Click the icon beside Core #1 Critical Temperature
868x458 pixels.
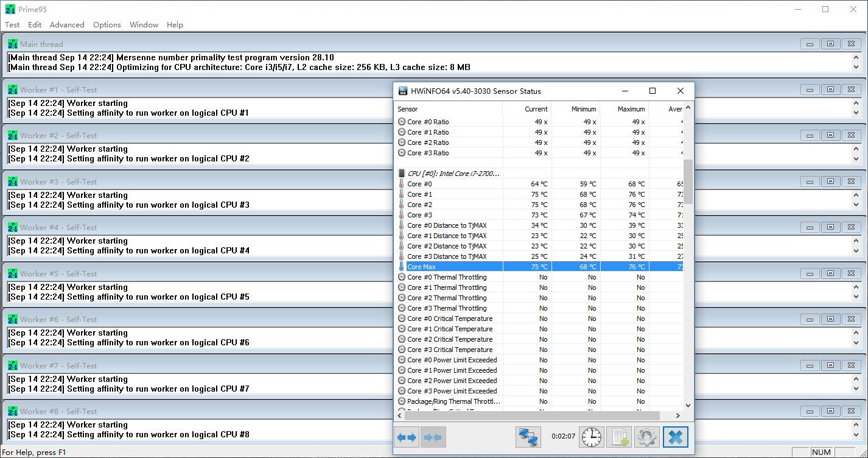(x=402, y=329)
